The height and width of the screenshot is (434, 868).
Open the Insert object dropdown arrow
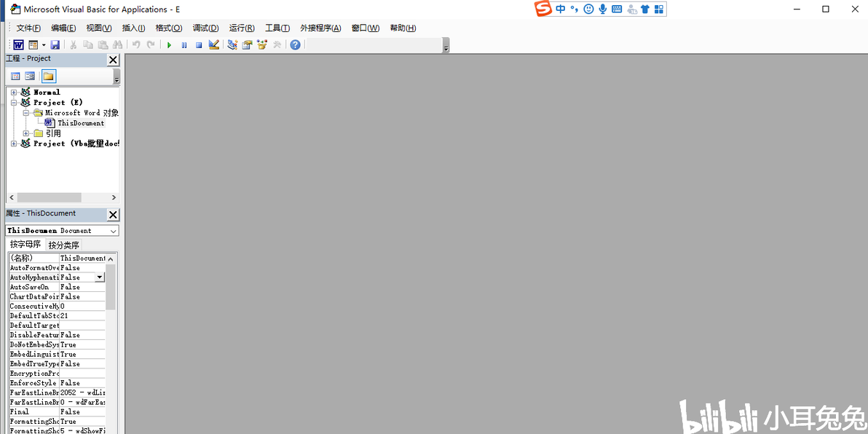click(43, 45)
